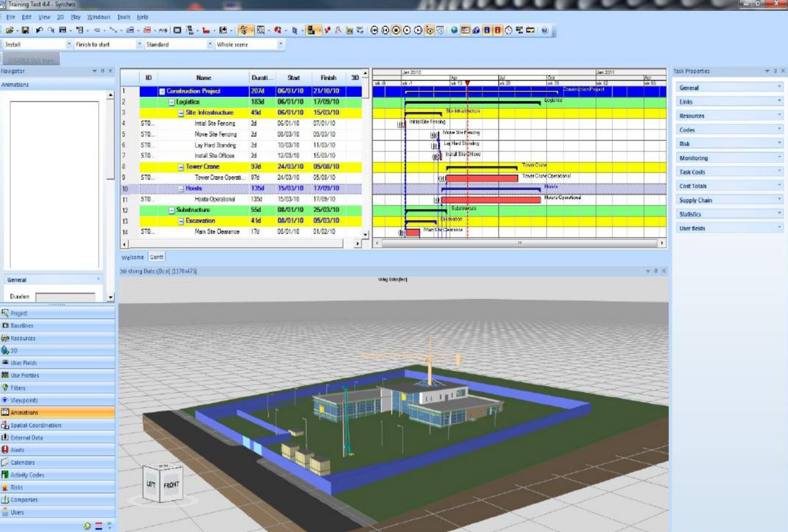This screenshot has width=788, height=532.
Task: Open the Calendars navigator panel
Action: [57, 463]
